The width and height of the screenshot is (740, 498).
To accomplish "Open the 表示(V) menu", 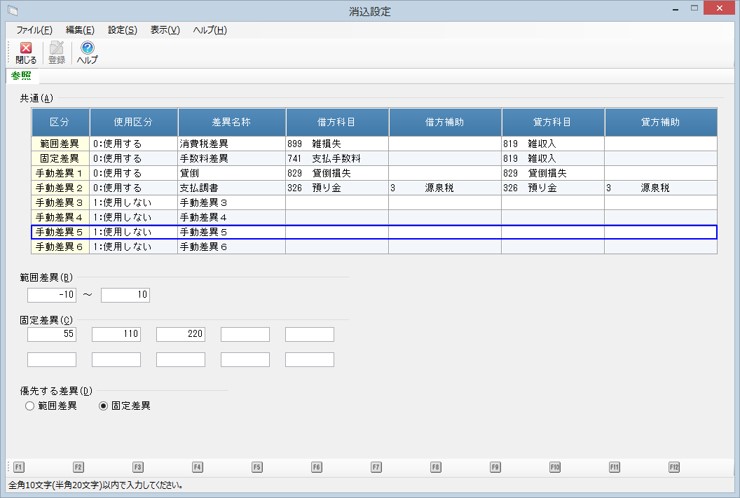I will click(x=165, y=30).
